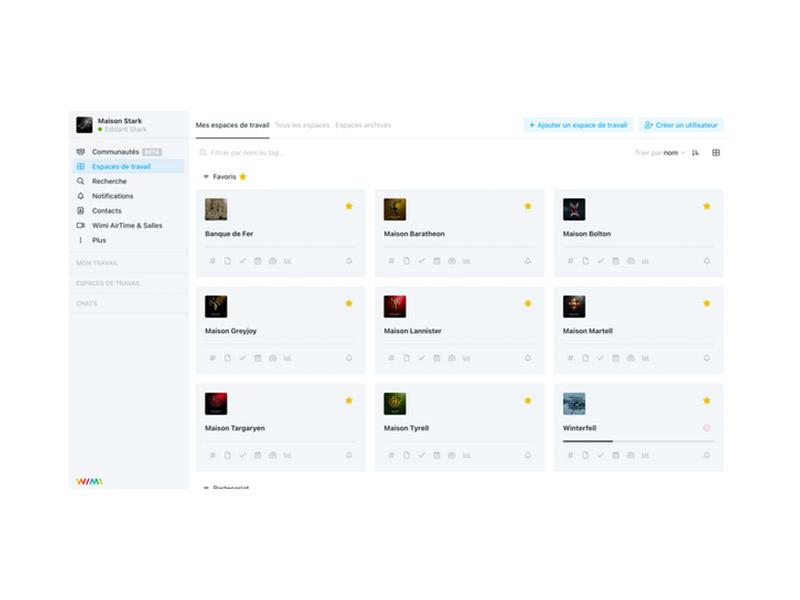This screenshot has height=600, width=800.
Task: Open the chart icon on Maison Tyrell card
Action: (466, 455)
